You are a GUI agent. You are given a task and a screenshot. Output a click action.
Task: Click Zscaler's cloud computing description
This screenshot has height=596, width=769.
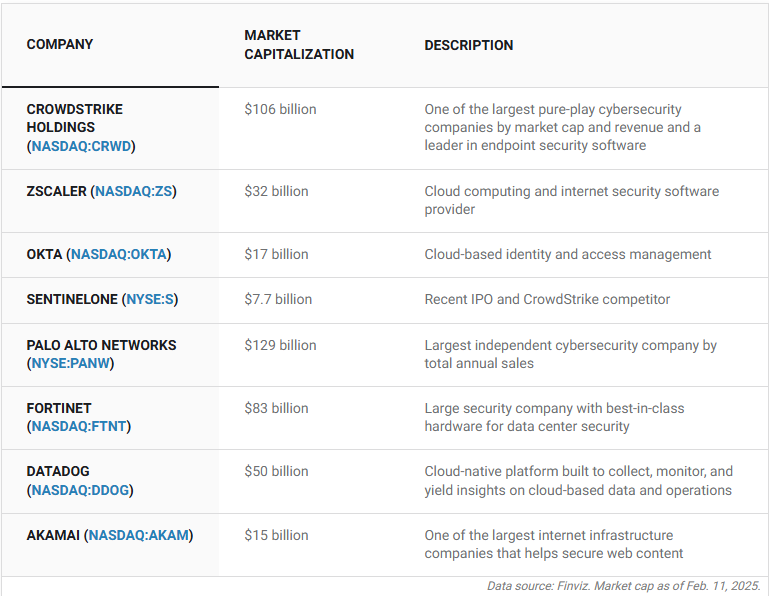coord(572,200)
